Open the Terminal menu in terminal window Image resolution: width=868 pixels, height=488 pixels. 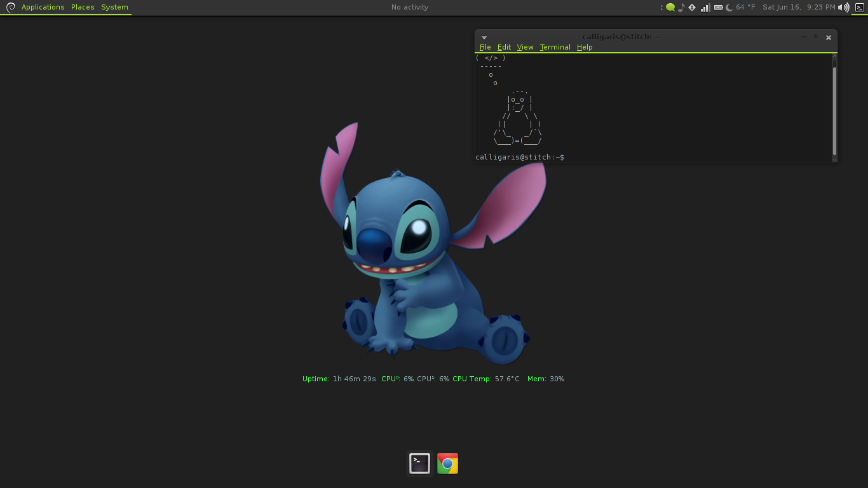(x=555, y=47)
